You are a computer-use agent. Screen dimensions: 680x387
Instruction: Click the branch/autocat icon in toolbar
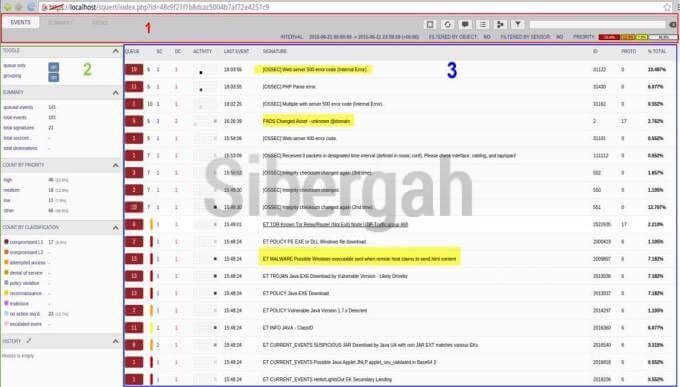[500, 24]
